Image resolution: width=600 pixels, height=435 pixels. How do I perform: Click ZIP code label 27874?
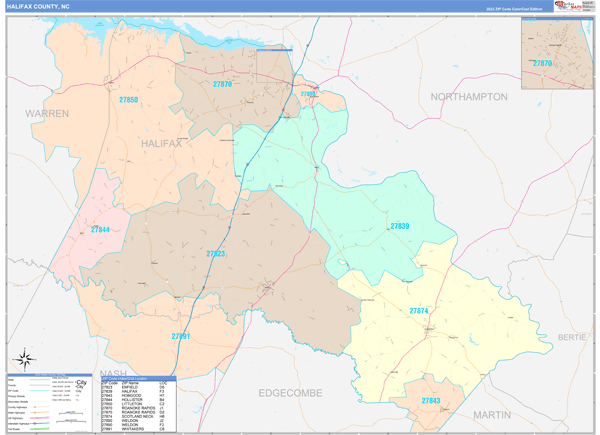[x=418, y=311]
